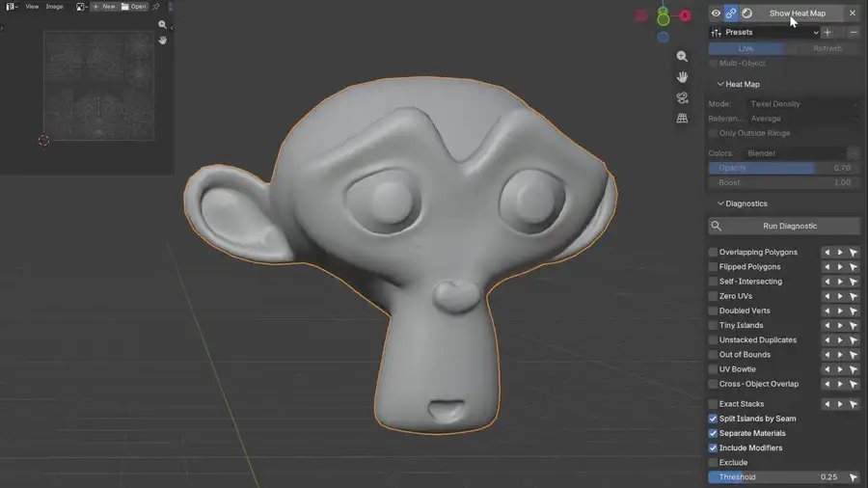
Task: Enable Only Outside Range checkbox
Action: point(713,133)
